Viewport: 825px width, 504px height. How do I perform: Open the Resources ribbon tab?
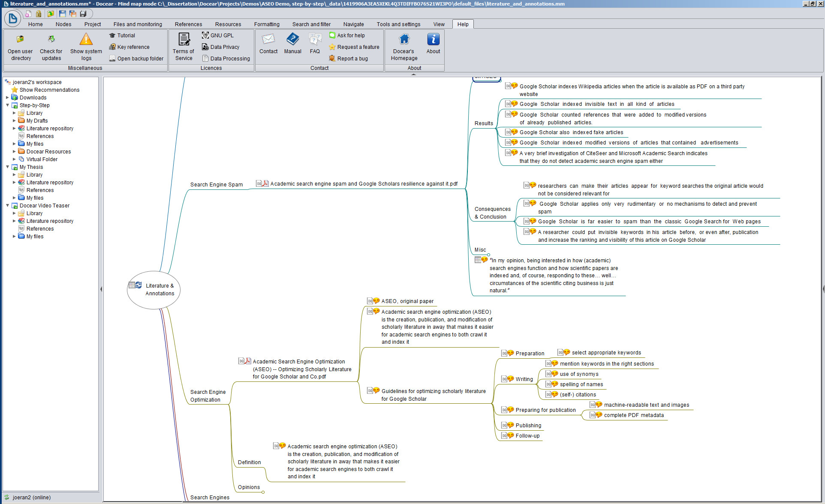tap(228, 24)
